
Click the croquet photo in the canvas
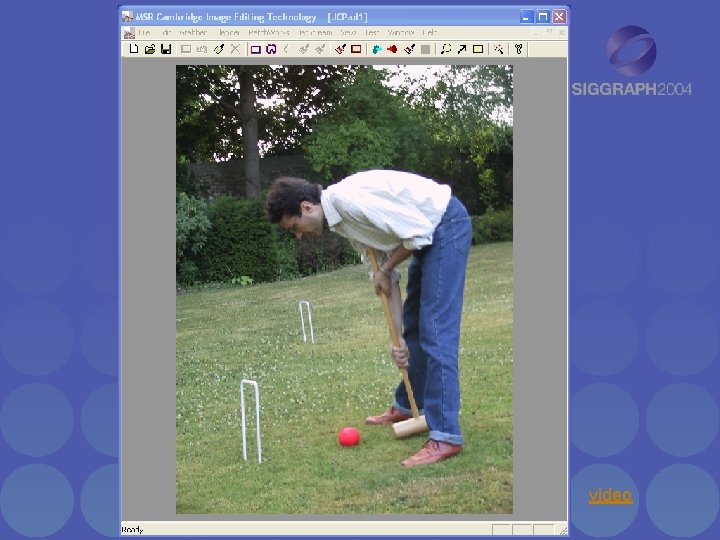(344, 289)
